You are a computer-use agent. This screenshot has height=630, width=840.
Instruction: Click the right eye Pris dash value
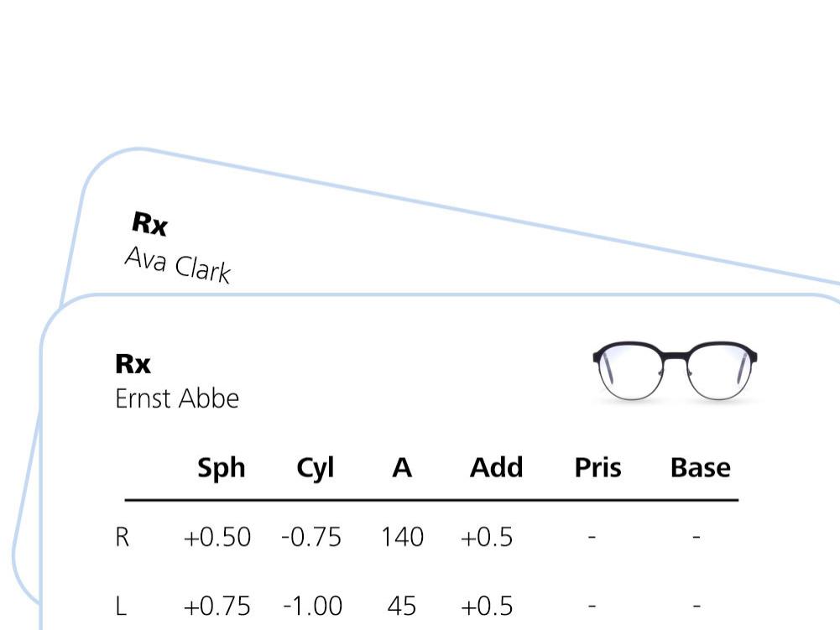coord(592,536)
